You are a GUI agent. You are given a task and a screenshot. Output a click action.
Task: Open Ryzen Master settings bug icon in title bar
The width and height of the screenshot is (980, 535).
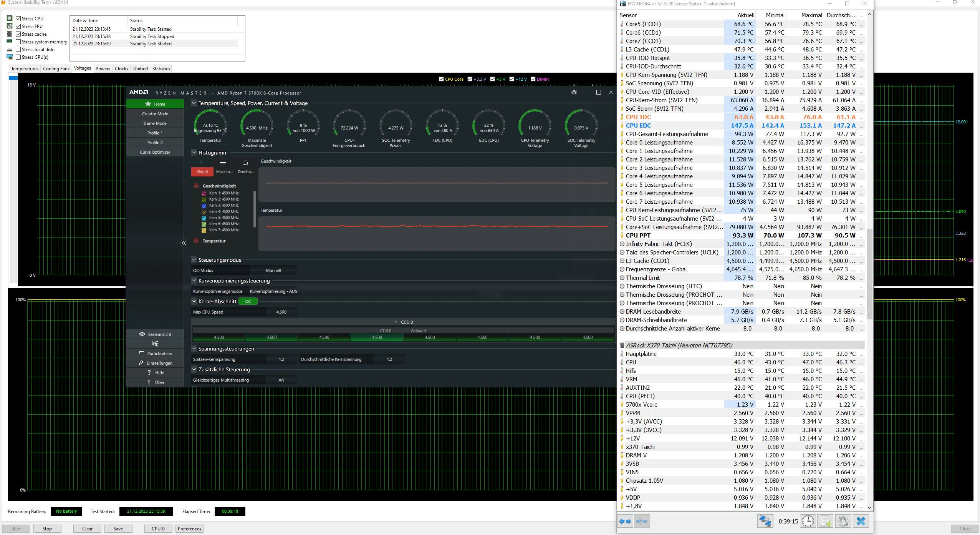pos(574,92)
